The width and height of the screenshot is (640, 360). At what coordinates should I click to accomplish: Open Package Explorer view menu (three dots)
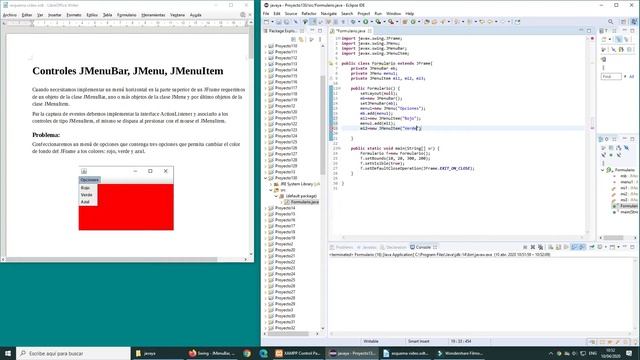coord(320,40)
